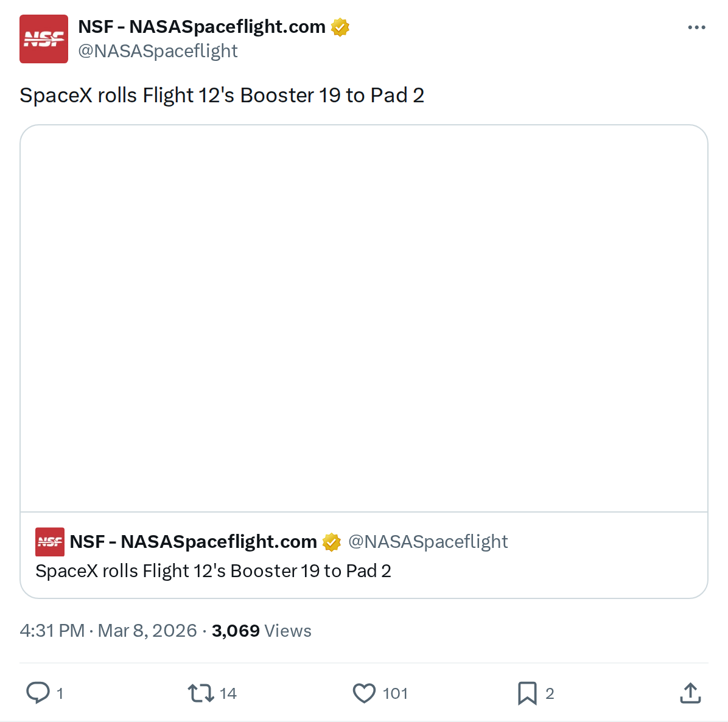Click the large NSF profile avatar
This screenshot has height=722, width=728.
tap(44, 39)
